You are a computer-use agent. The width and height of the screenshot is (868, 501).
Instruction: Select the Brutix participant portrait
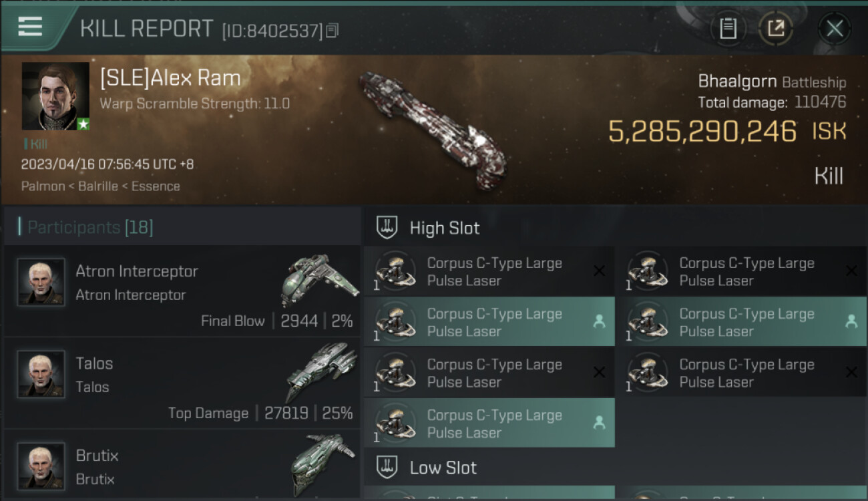click(x=41, y=466)
